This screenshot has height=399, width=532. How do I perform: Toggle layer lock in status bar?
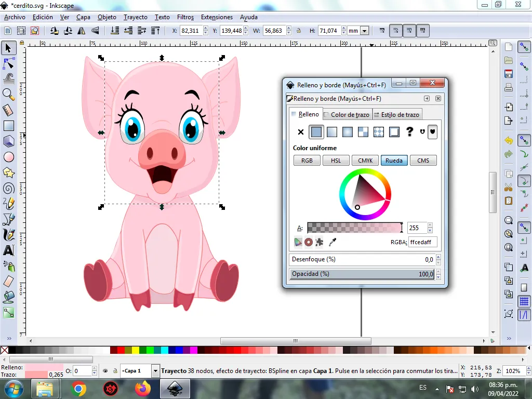coord(115,371)
